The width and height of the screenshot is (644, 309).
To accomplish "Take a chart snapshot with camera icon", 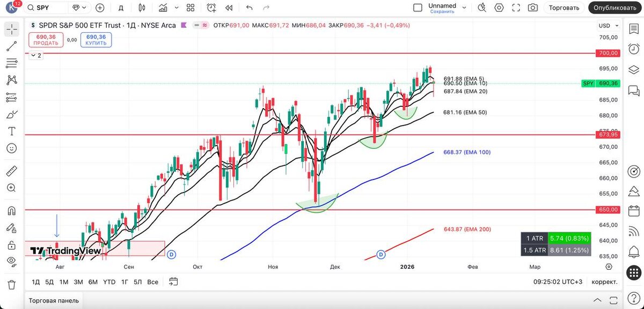I will click(532, 8).
